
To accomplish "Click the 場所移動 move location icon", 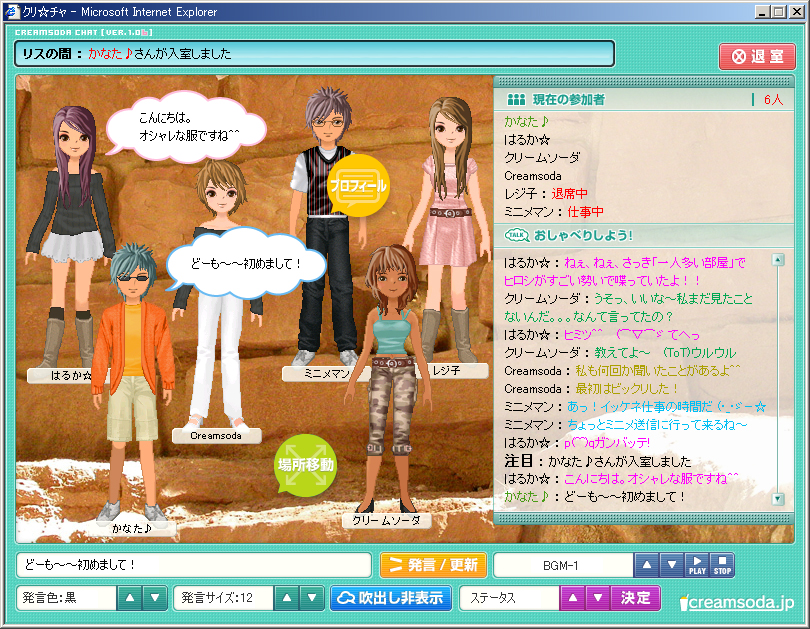I will [305, 466].
